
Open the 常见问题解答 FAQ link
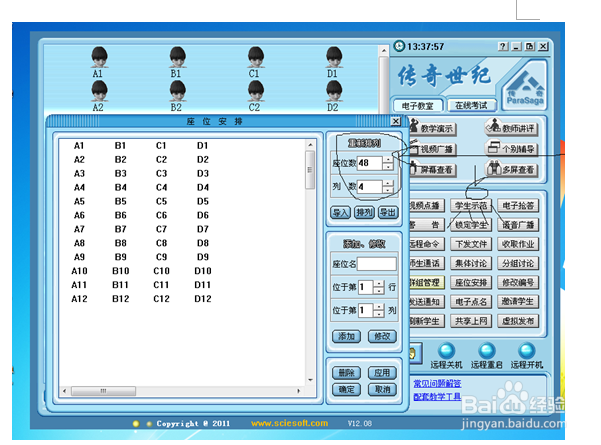click(437, 383)
